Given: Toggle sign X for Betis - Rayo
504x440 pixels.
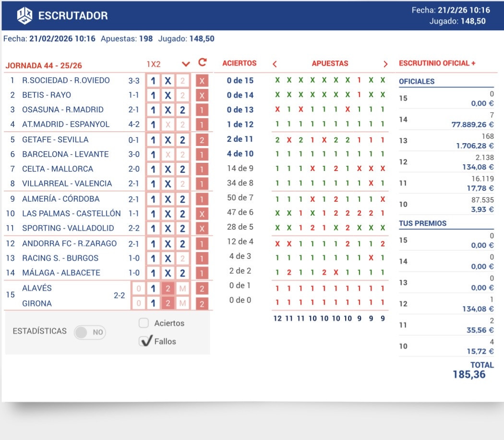Looking at the screenshot, I should [x=168, y=96].
